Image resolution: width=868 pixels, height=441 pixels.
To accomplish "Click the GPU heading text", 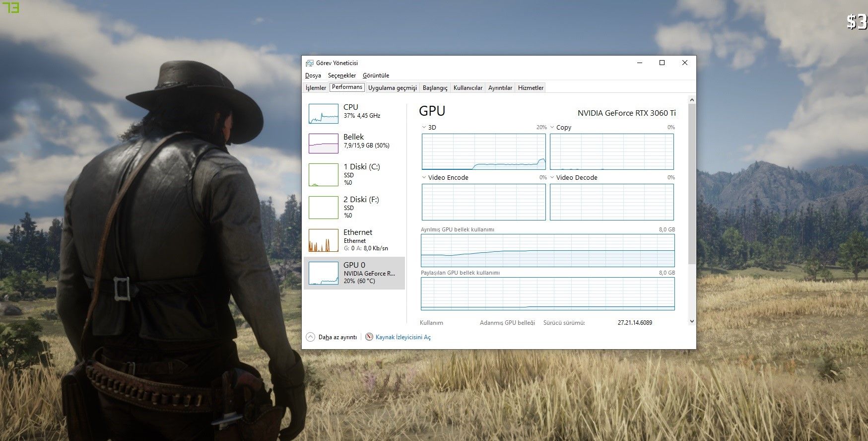I will (x=432, y=111).
